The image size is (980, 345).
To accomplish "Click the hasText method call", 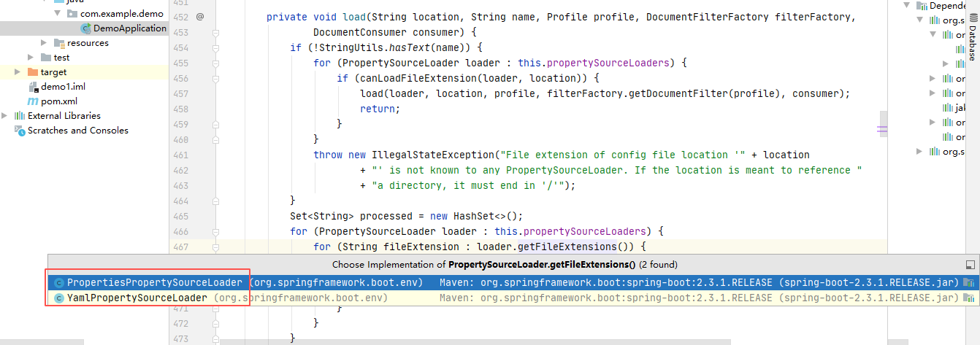I will coord(413,47).
